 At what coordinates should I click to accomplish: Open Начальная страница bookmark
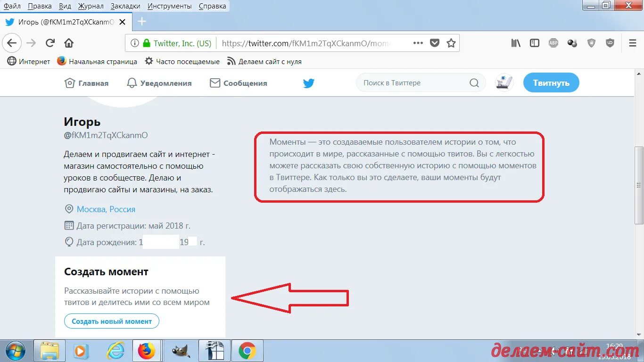tap(97, 61)
